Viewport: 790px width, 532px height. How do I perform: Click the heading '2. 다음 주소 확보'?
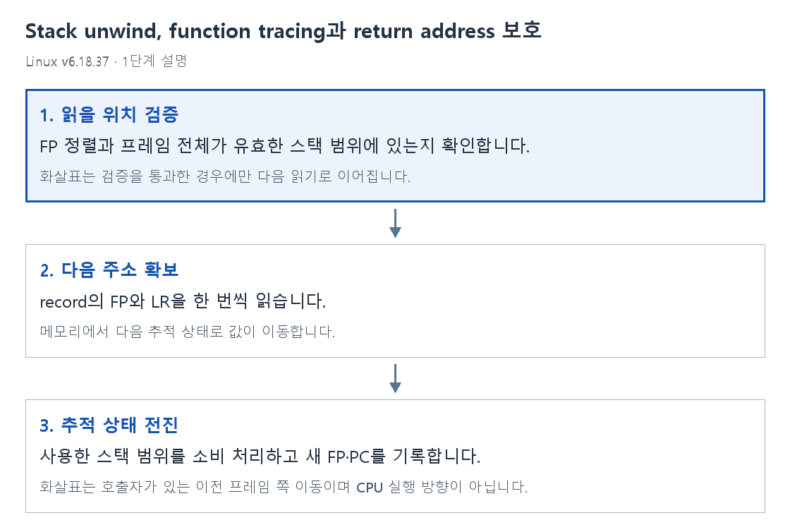109,270
